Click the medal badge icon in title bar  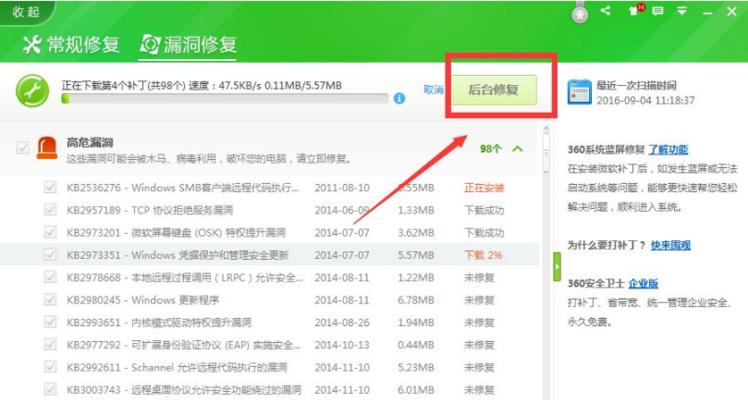point(580,13)
